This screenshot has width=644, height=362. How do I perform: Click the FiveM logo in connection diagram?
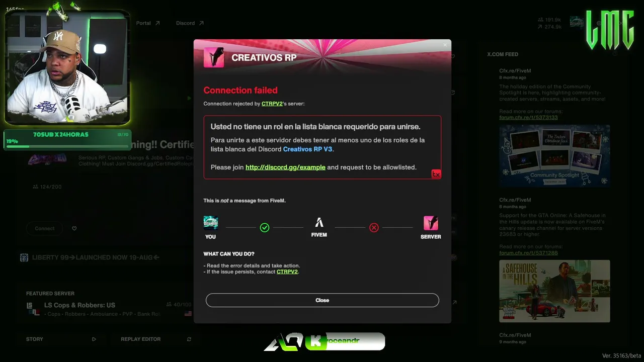pos(319,223)
